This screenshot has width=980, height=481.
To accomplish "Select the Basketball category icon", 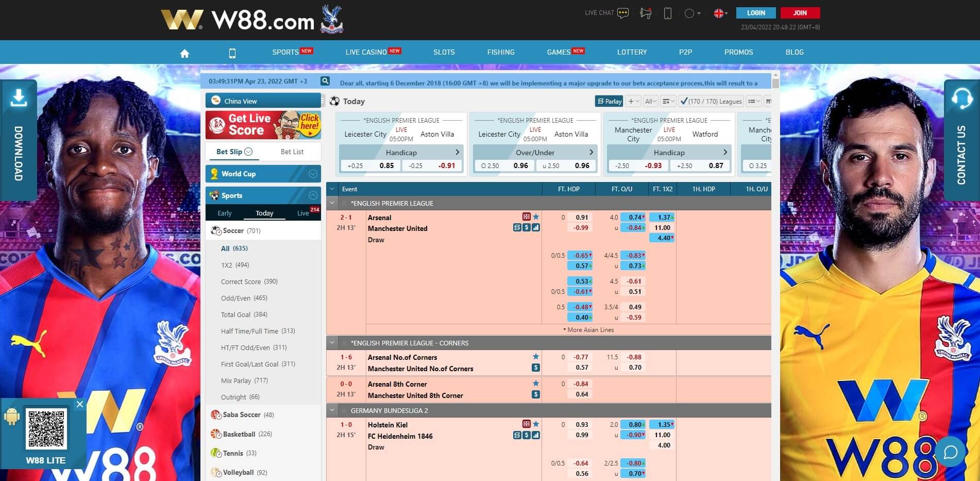I will [x=215, y=434].
